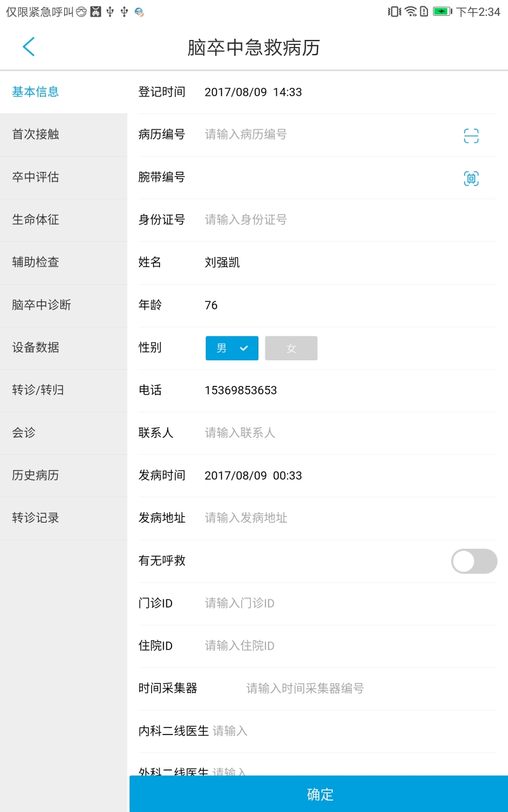
Task: Go to 转诊/转归 section
Action: pos(63,390)
